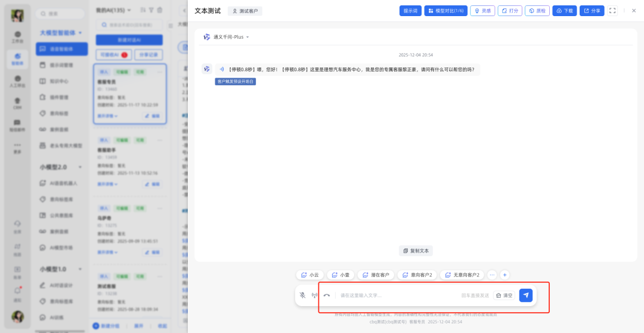Open the 分享 share button

[x=592, y=11]
